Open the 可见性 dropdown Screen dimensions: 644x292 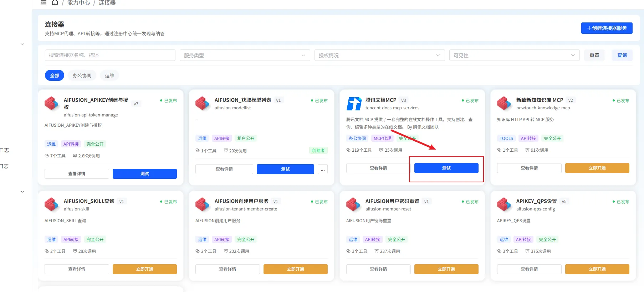click(x=514, y=55)
